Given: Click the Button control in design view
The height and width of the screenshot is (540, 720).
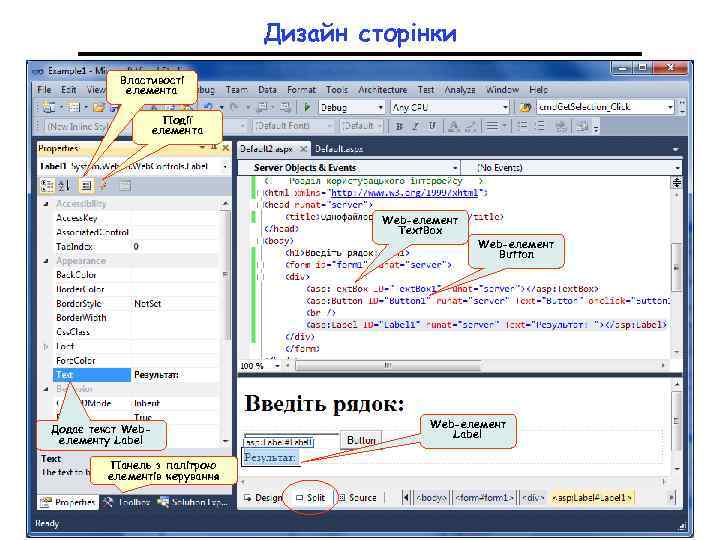Looking at the screenshot, I should pos(361,440).
